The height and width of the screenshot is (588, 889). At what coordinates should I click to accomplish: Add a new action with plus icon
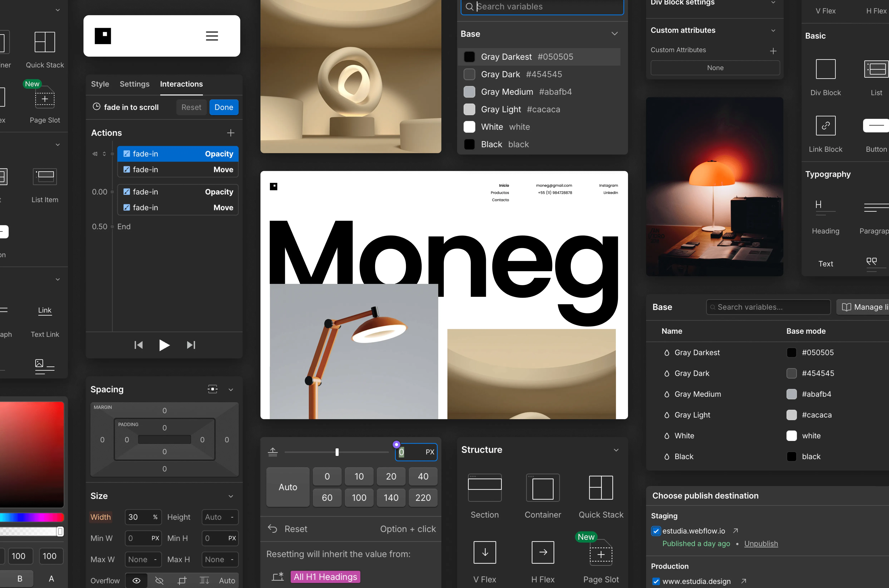pos(231,133)
